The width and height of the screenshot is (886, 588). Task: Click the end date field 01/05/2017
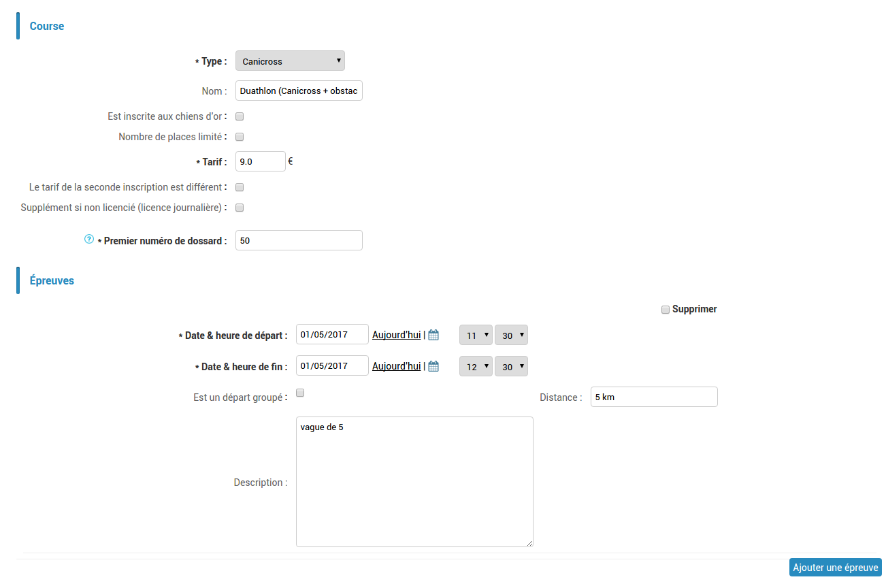(332, 366)
